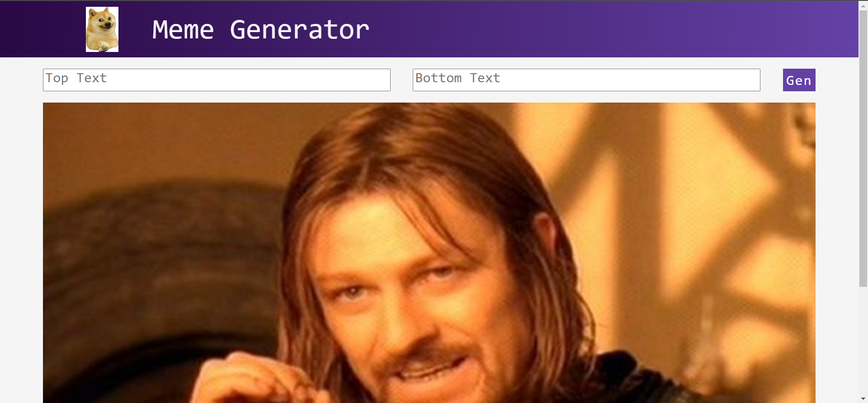
Task: Click the word "Generator" in the title
Action: [x=299, y=30]
